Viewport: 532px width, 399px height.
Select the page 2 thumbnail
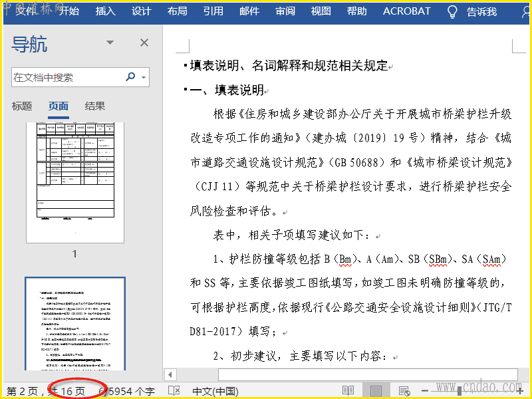pyautogui.click(x=75, y=324)
